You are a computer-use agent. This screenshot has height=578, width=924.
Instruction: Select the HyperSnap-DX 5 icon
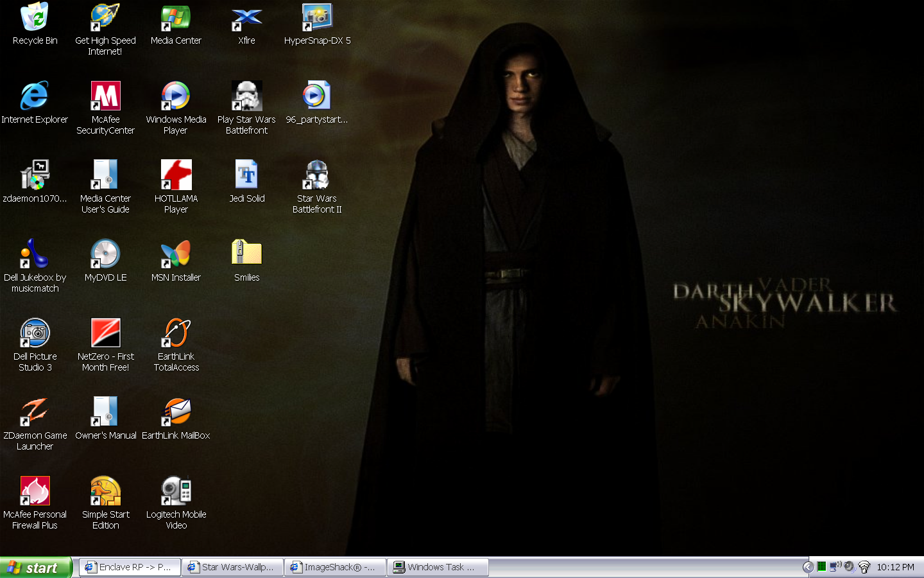[317, 18]
